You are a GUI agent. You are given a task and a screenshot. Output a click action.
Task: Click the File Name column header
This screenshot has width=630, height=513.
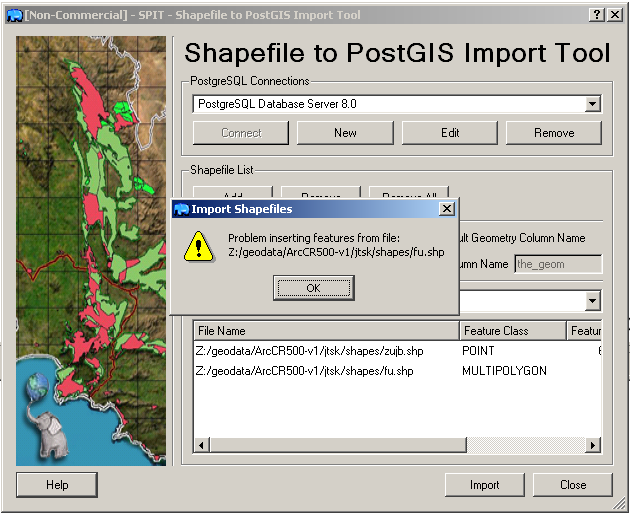click(326, 331)
